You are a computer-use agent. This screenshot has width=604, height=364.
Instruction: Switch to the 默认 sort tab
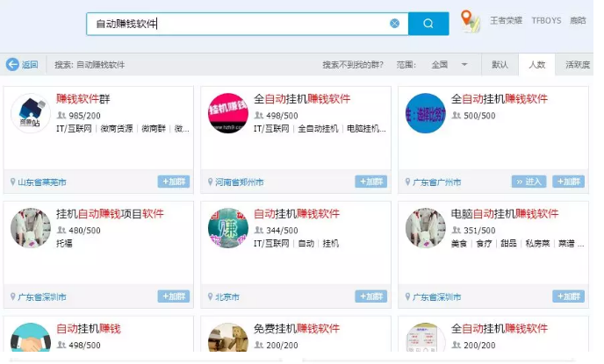coord(500,65)
